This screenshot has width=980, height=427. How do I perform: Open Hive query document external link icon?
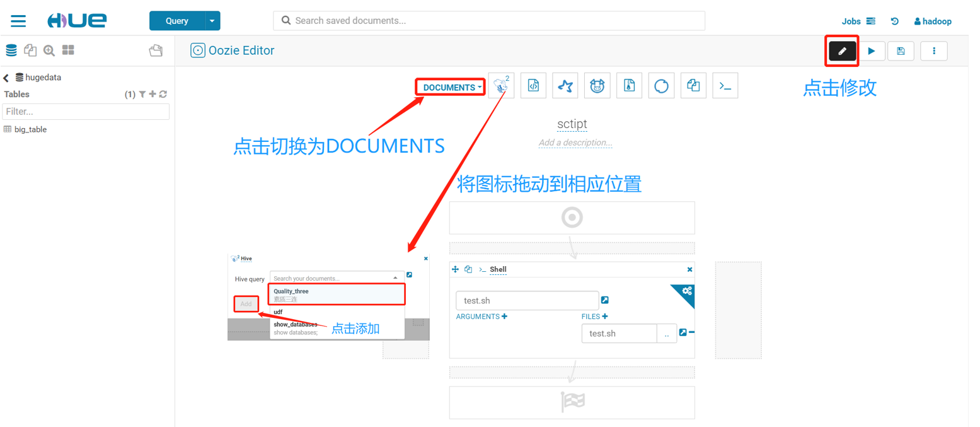coord(410,275)
